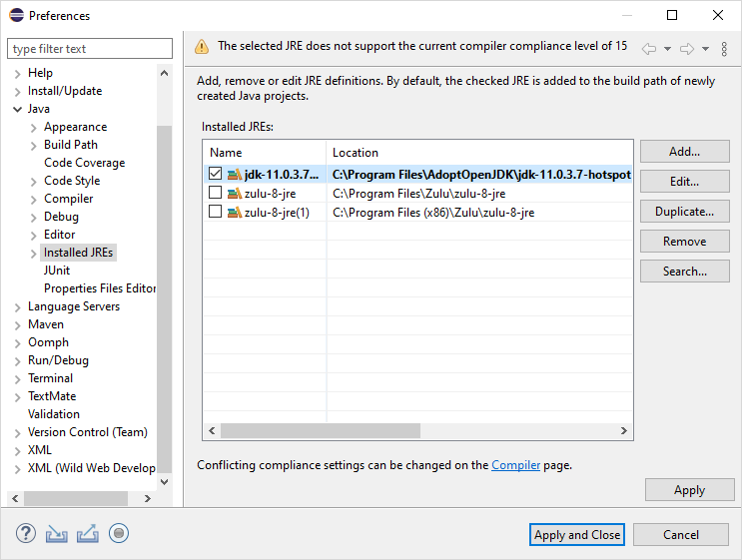Click the warning icon in the header
742x560 pixels.
click(202, 46)
